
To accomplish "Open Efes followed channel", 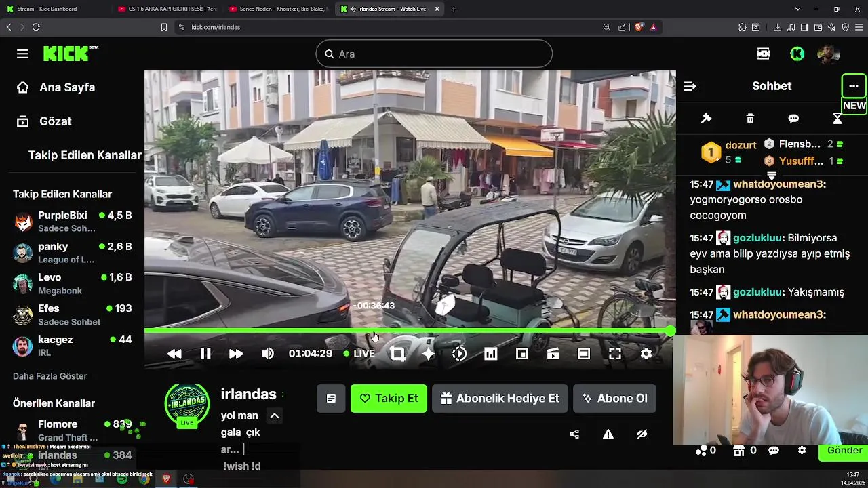I will (72, 314).
